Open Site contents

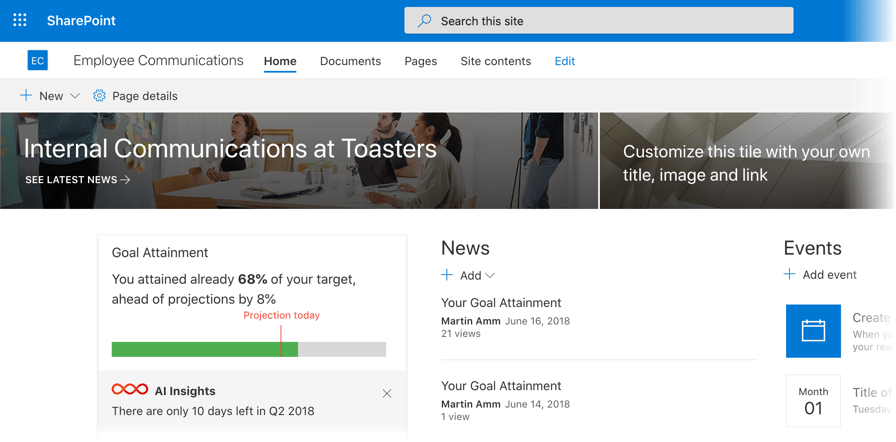coord(495,61)
